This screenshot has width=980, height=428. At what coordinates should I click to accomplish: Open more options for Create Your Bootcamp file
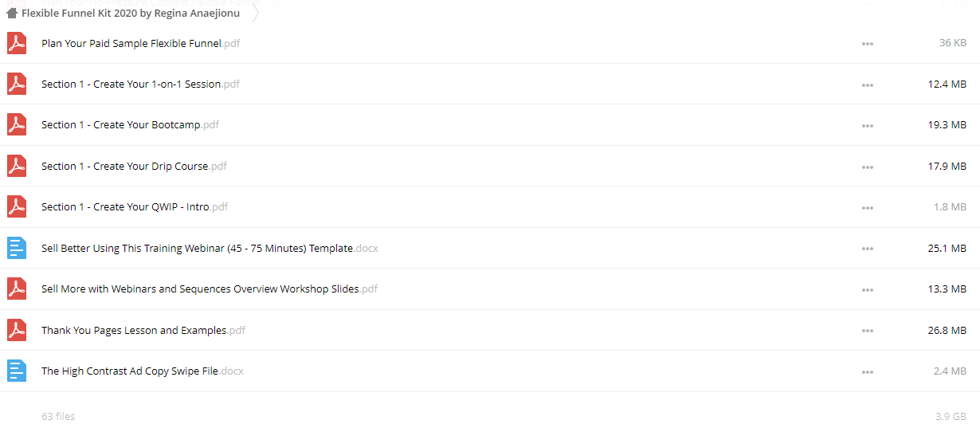point(868,126)
